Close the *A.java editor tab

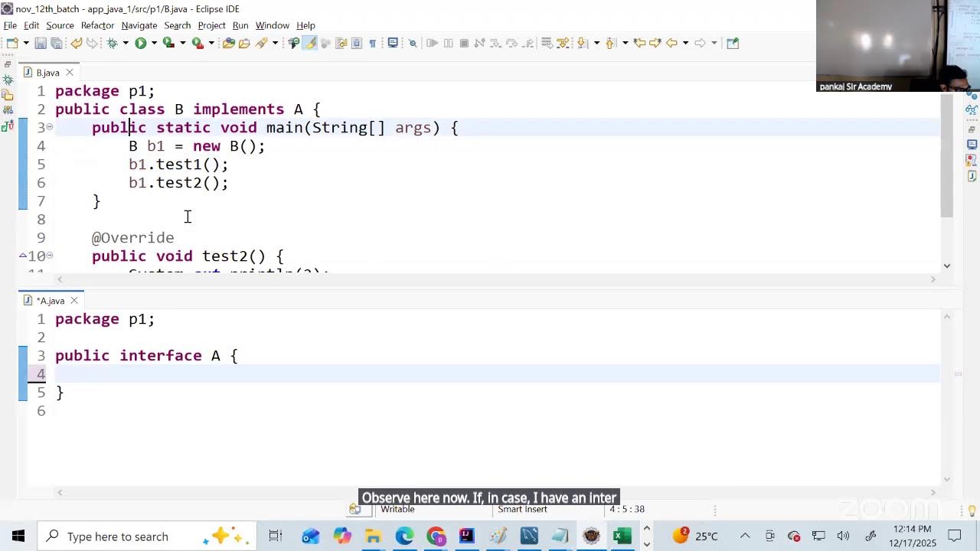coord(74,301)
